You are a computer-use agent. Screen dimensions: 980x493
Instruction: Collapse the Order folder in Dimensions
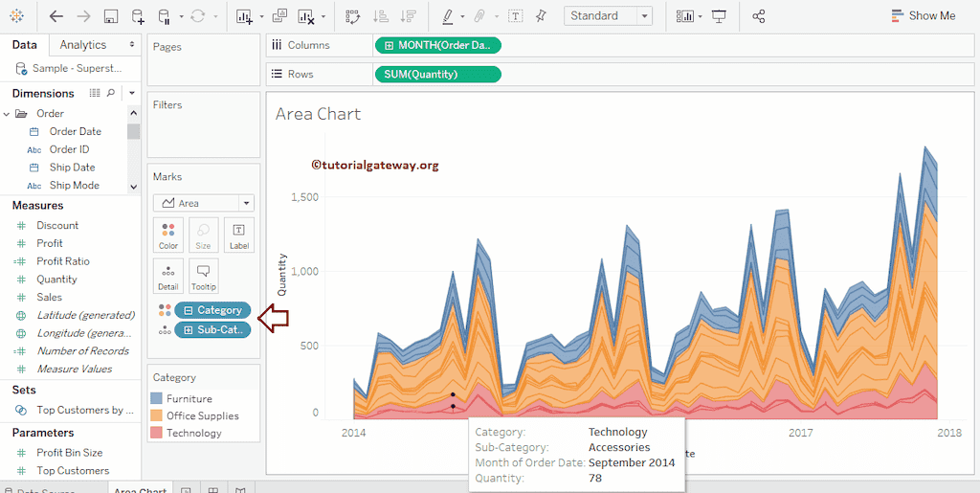7,114
